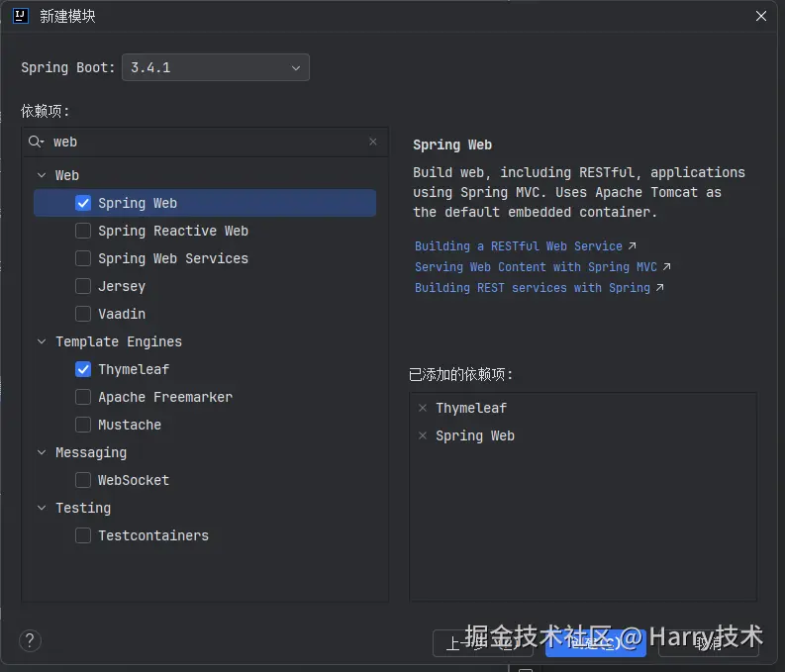Click the IntelliJ IDEA logo icon

[21, 16]
